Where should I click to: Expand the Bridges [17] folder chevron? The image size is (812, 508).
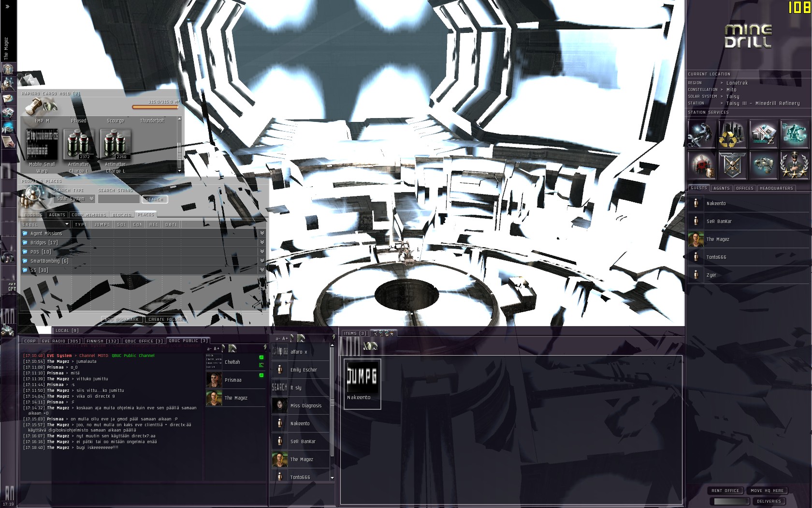pyautogui.click(x=262, y=242)
